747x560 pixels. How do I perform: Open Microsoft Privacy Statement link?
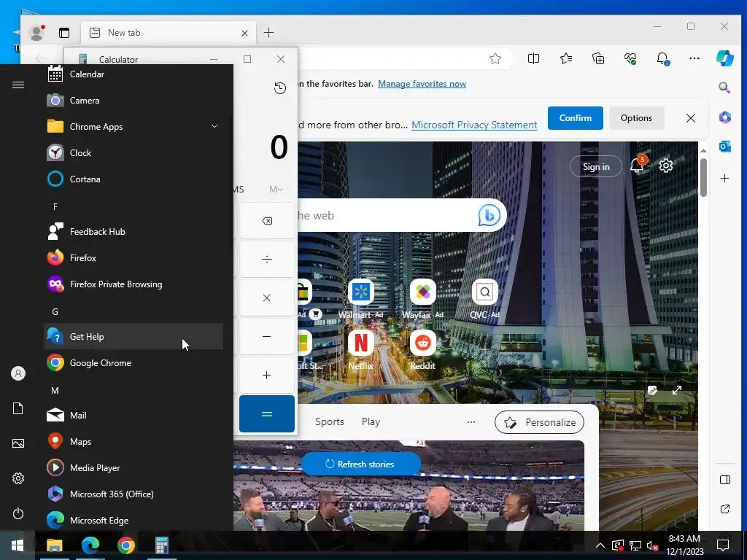pyautogui.click(x=474, y=125)
